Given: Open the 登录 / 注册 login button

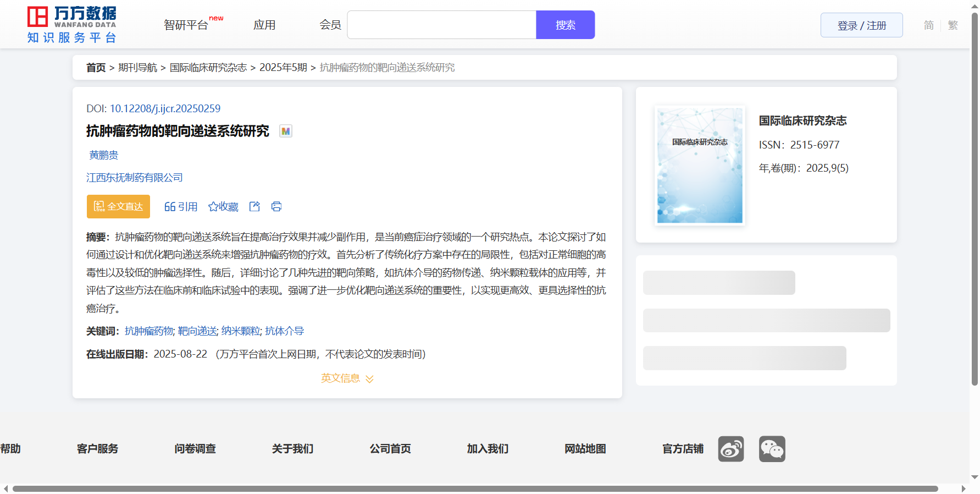Looking at the screenshot, I should pyautogui.click(x=861, y=25).
